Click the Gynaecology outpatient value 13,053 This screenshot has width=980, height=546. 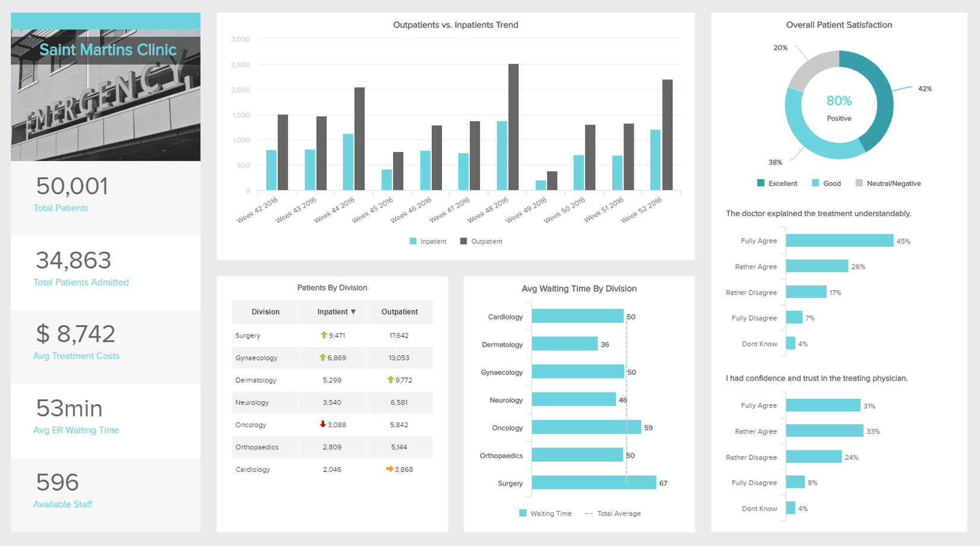(x=399, y=358)
